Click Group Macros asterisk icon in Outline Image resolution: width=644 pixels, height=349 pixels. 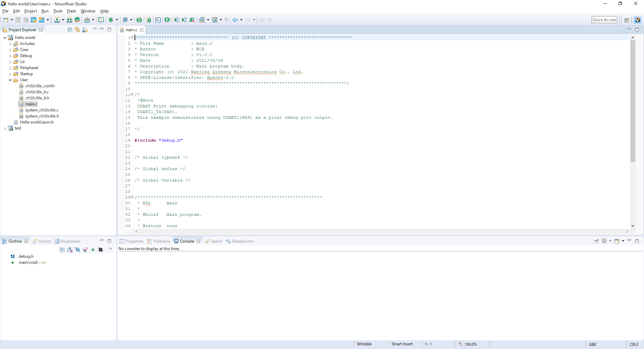pos(101,250)
